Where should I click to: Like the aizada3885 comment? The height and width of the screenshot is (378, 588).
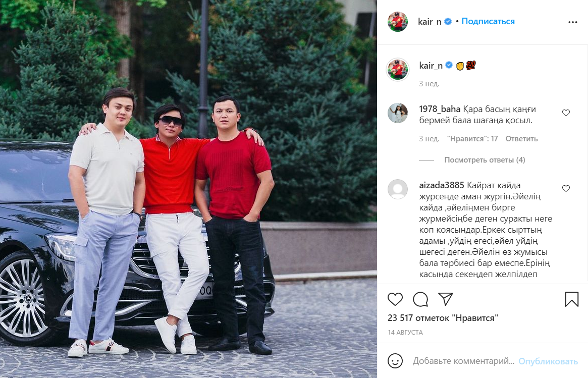(x=566, y=188)
